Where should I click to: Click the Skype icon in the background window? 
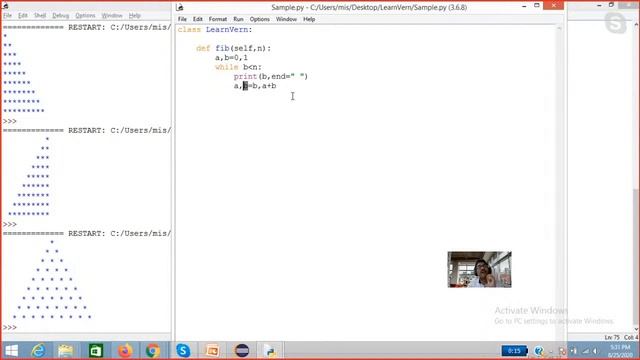pos(616,23)
